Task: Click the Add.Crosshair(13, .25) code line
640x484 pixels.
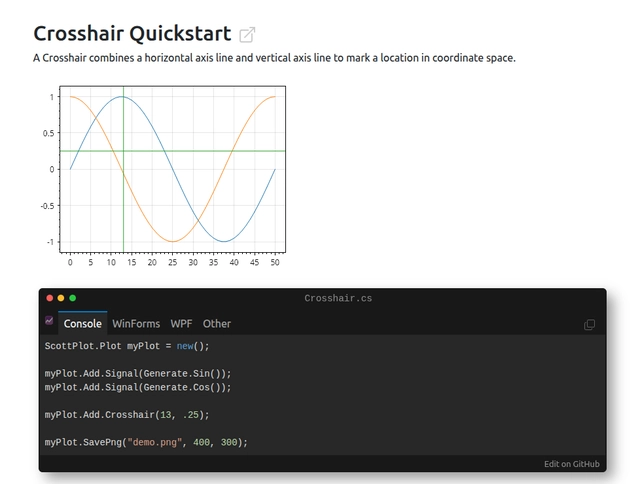Action: point(127,414)
